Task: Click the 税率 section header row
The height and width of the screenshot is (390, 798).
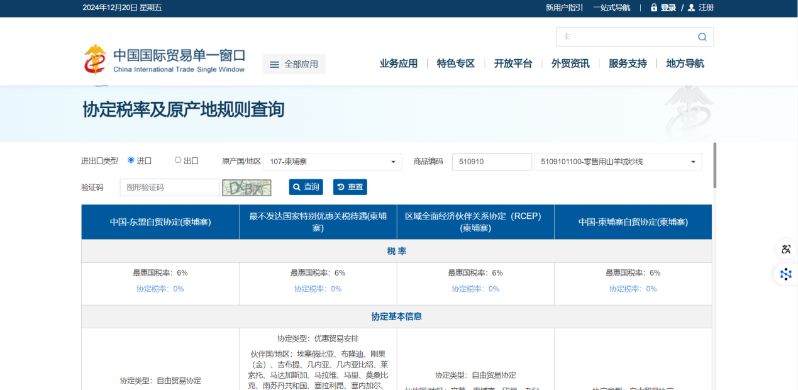Action: click(396, 251)
